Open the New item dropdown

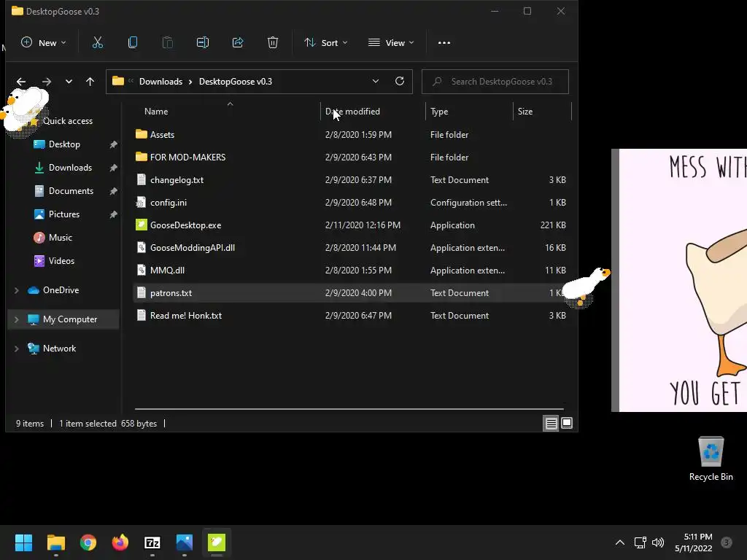pyautogui.click(x=43, y=43)
